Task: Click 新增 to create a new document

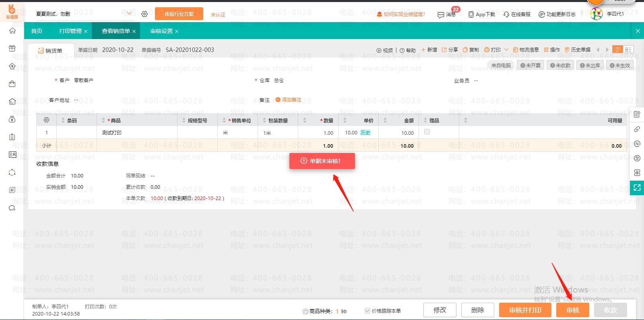Action: (429, 50)
